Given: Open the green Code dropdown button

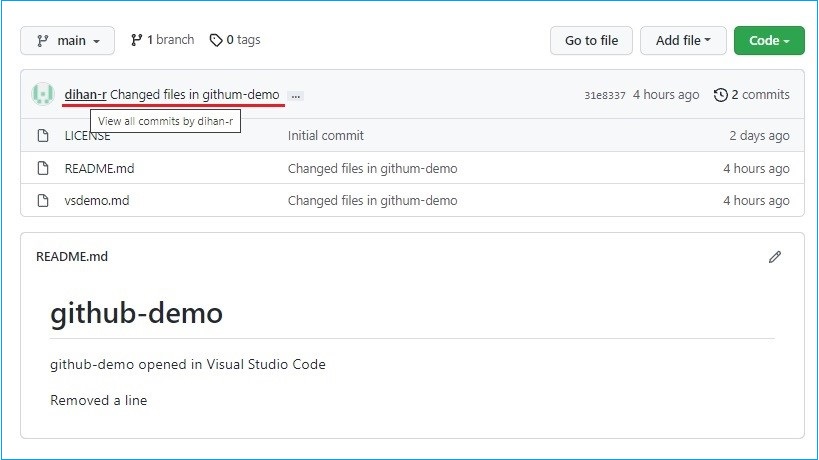Looking at the screenshot, I should (769, 41).
